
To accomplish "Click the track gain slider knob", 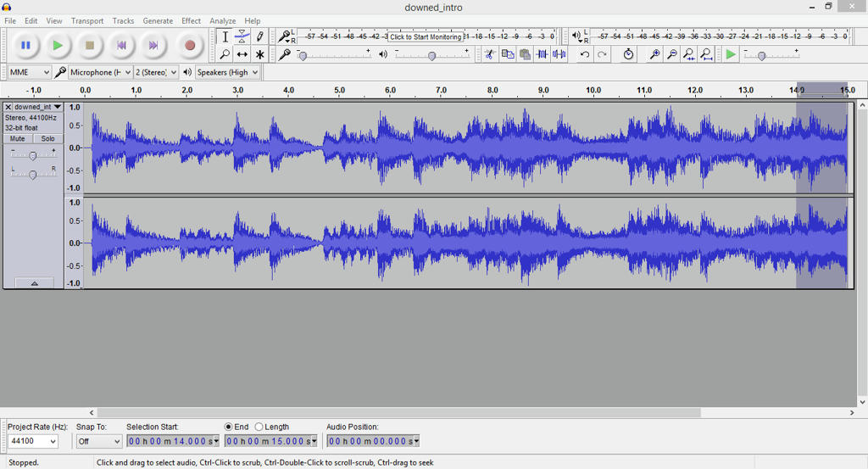I will (x=33, y=156).
